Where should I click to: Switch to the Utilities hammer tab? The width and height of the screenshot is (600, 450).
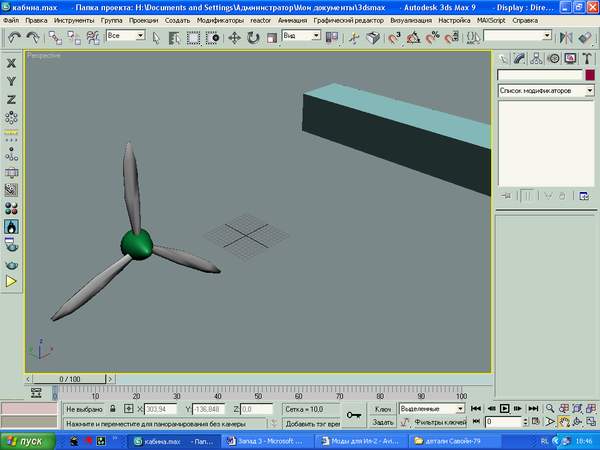pyautogui.click(x=587, y=59)
